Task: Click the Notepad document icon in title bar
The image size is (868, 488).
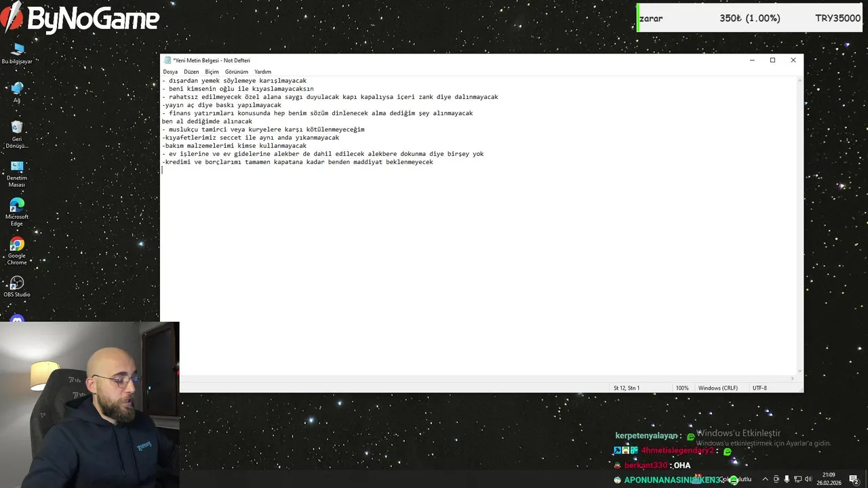Action: pos(167,60)
